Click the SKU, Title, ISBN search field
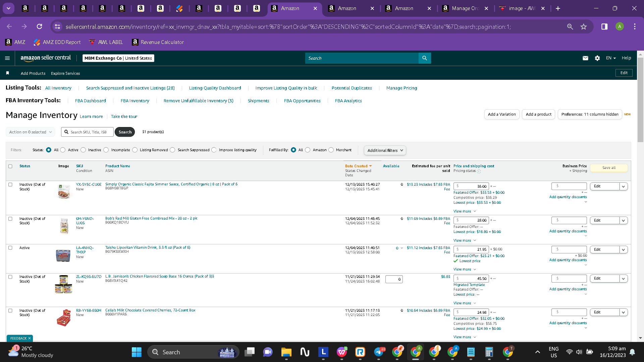Viewport: 644px width, 362px height. click(88, 132)
